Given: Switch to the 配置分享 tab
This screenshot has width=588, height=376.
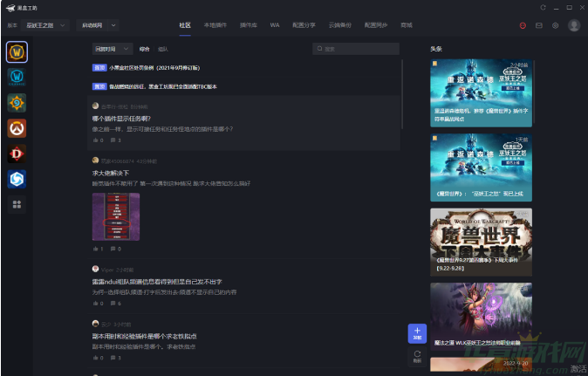Looking at the screenshot, I should point(304,25).
